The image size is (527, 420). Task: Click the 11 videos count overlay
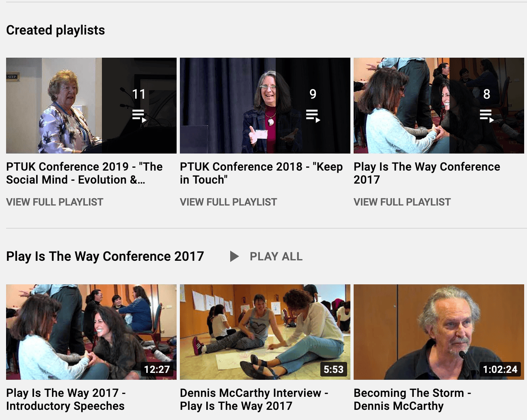coord(139,94)
